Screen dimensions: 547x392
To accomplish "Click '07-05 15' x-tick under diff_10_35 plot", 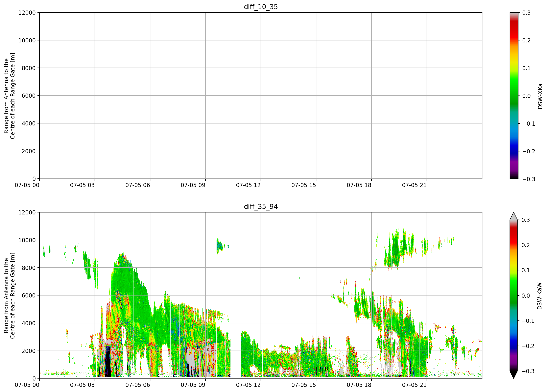I will pyautogui.click(x=304, y=185).
